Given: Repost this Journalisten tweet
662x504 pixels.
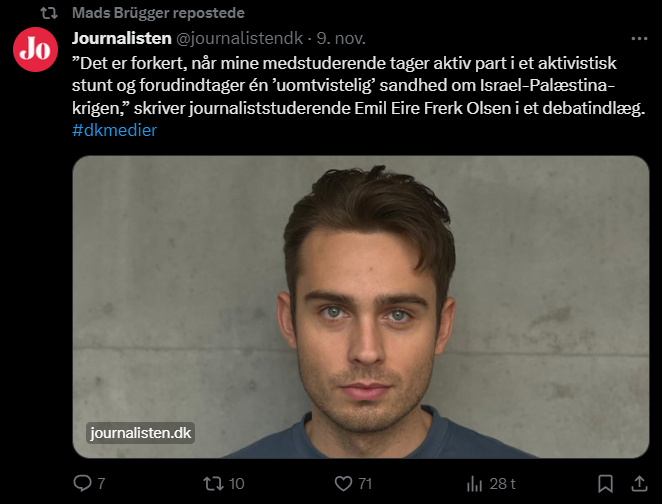Looking at the screenshot, I should coord(213,483).
